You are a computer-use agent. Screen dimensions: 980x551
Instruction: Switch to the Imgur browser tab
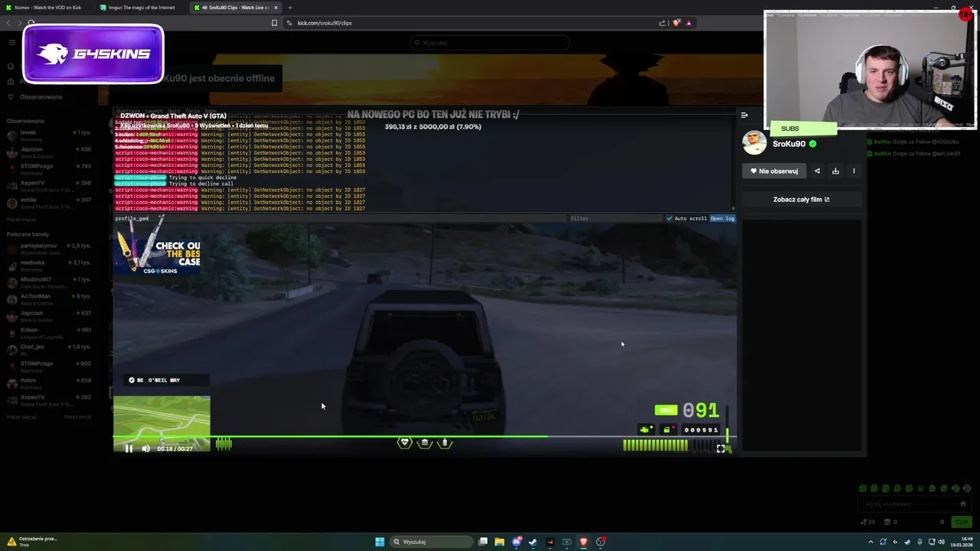click(x=142, y=8)
